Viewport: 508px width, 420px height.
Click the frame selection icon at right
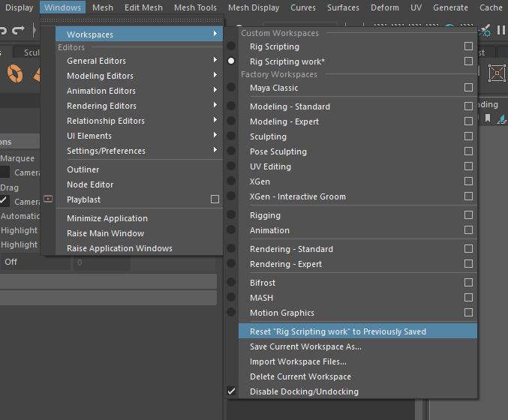pyautogui.click(x=497, y=73)
